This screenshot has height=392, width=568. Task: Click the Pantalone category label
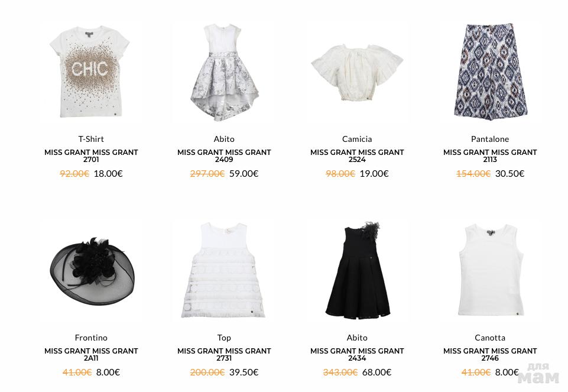(x=490, y=139)
